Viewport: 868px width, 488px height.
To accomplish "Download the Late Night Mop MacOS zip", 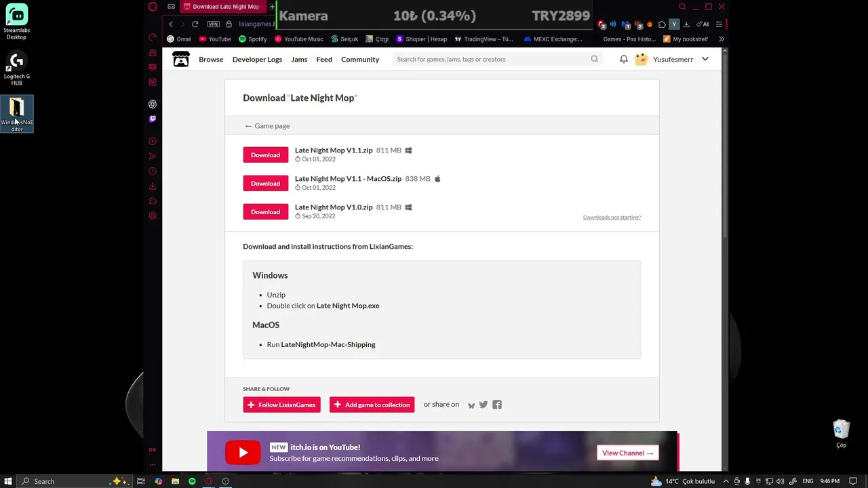I will pyautogui.click(x=265, y=183).
